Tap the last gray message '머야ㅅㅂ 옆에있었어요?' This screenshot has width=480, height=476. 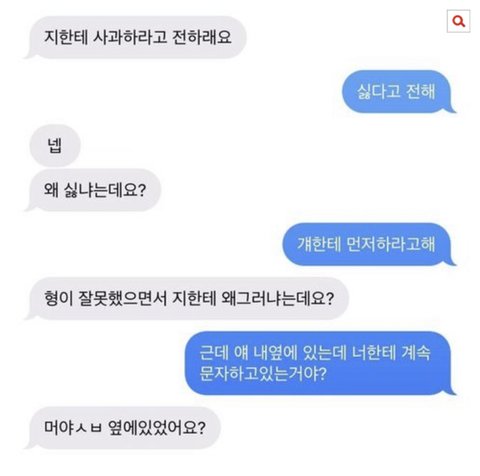[125, 428]
